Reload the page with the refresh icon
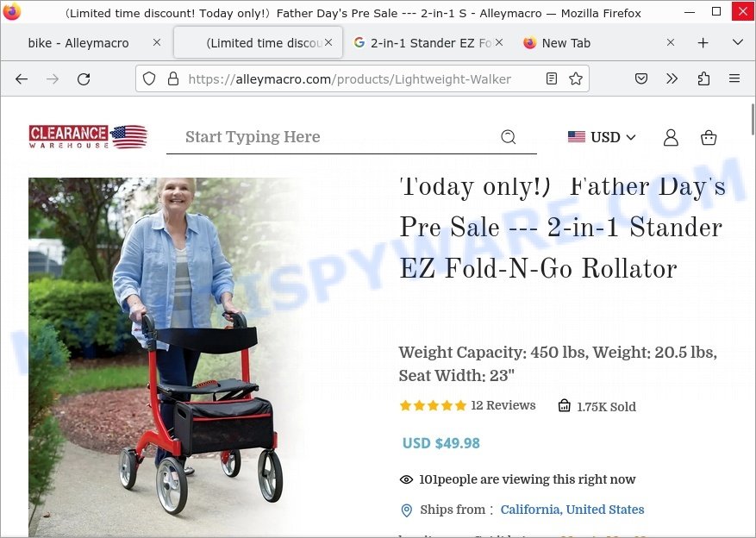 84,79
